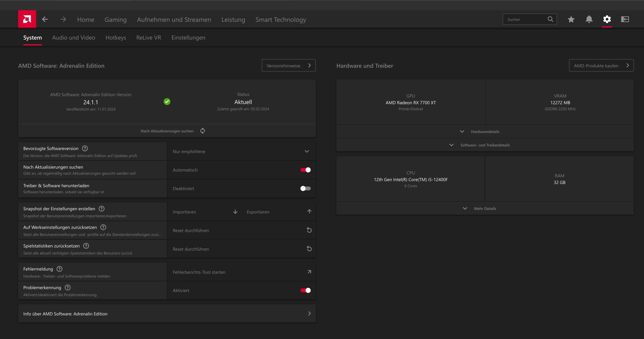Click the Importieren down-arrow icon
Viewport: 644px width, 339px height.
coord(235,212)
